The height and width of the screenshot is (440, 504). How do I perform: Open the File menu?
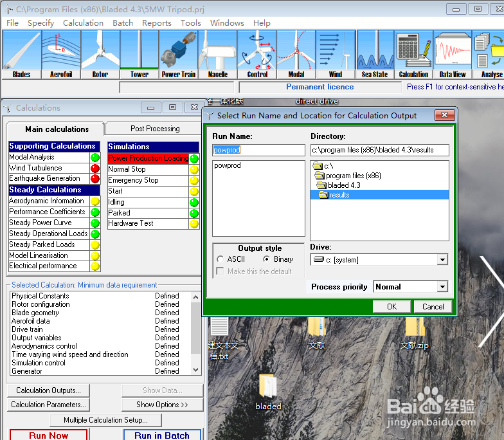(13, 23)
